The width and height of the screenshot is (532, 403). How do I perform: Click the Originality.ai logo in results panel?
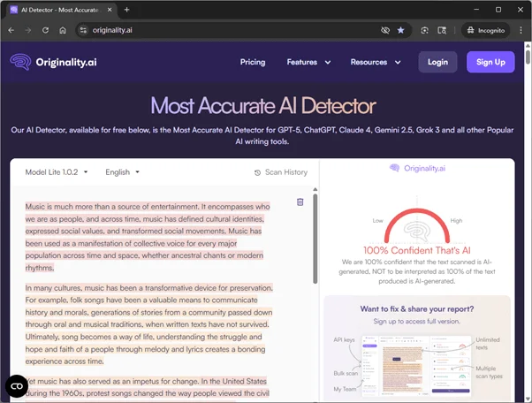click(417, 168)
